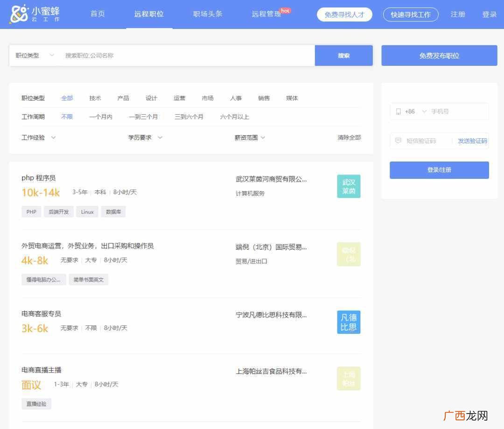The height and width of the screenshot is (429, 504).
Task: Open the 端倪 company logo badge
Action: click(349, 254)
